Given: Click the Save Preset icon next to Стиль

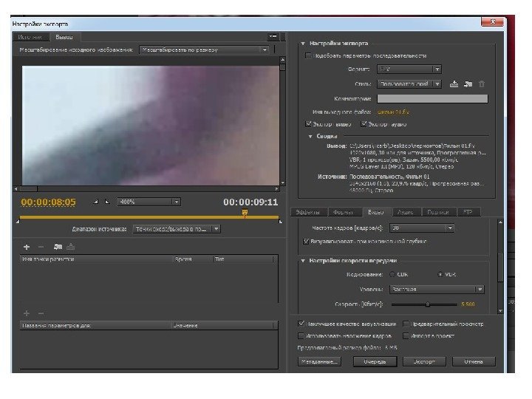Looking at the screenshot, I should coord(454,84).
